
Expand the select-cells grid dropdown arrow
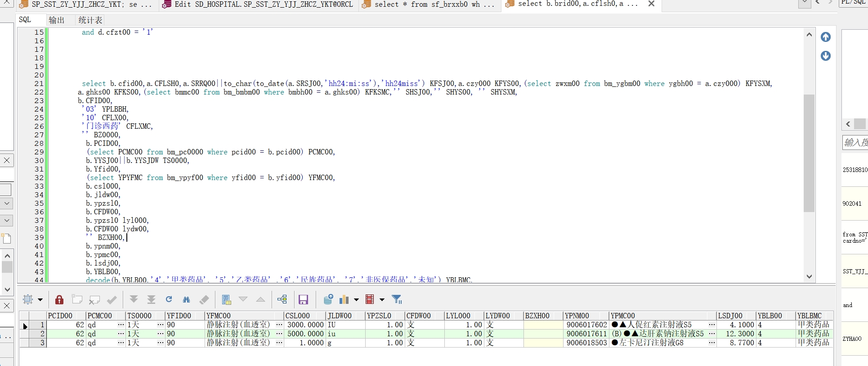tap(40, 300)
